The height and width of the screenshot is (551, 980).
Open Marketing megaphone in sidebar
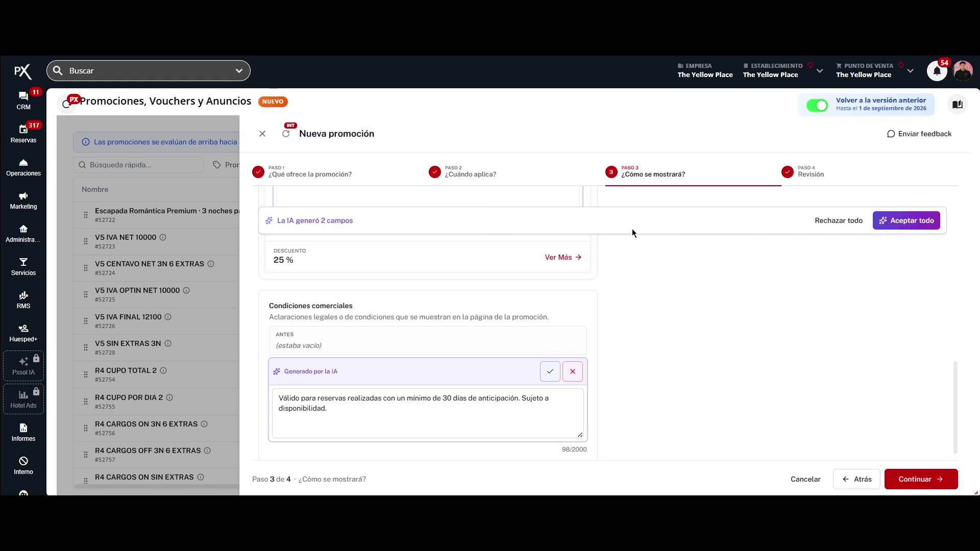23,201
